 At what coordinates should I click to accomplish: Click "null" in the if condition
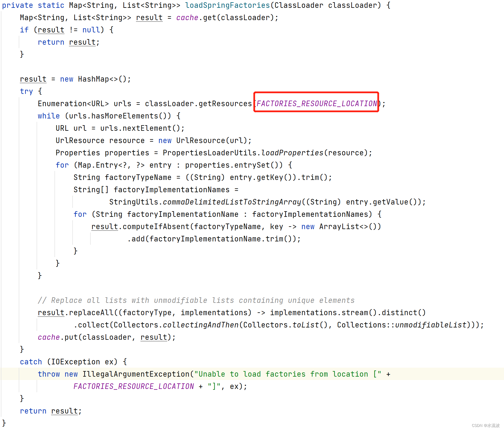[91, 30]
